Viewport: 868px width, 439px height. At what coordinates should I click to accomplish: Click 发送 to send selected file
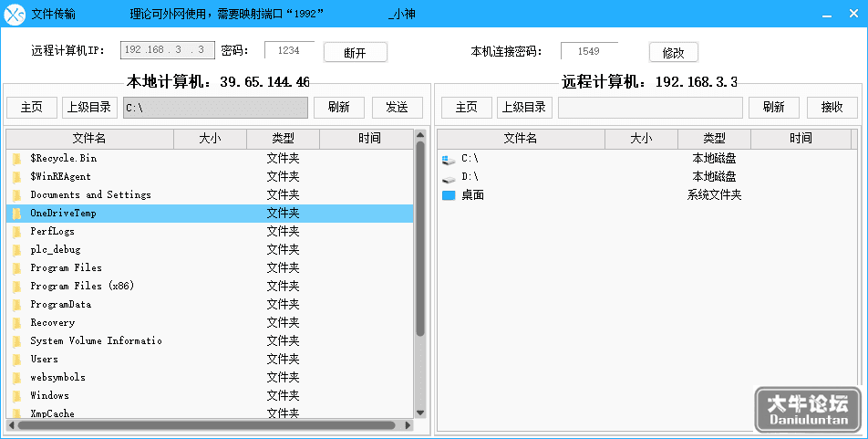(397, 108)
